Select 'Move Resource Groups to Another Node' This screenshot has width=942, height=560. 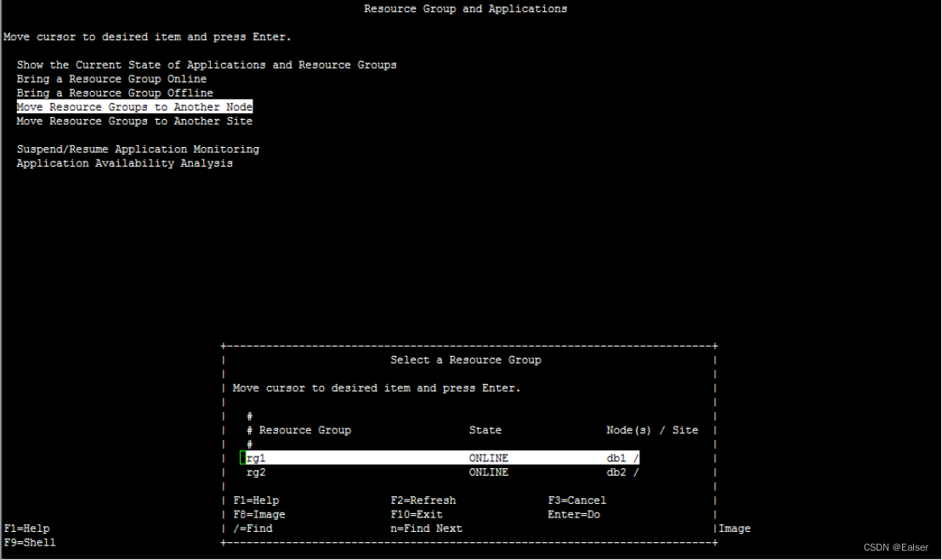coord(134,107)
